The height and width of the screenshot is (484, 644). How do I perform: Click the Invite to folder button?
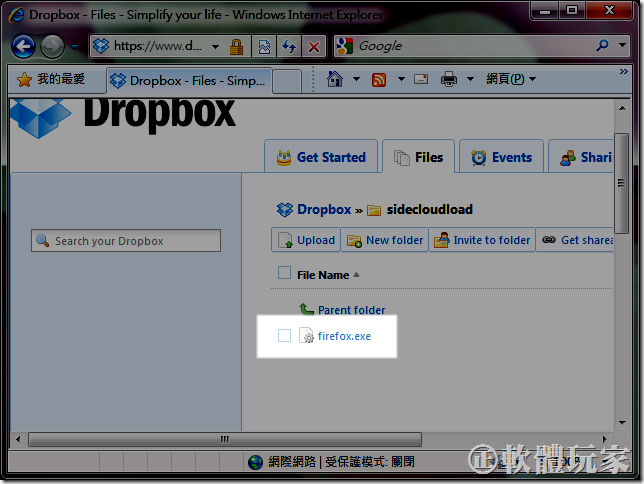[482, 240]
